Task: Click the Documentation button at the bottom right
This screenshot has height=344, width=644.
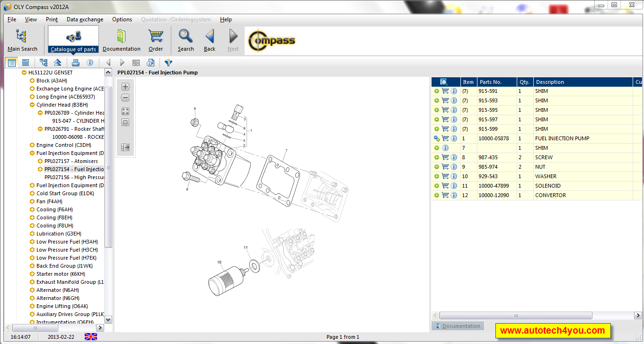Action: tap(458, 326)
